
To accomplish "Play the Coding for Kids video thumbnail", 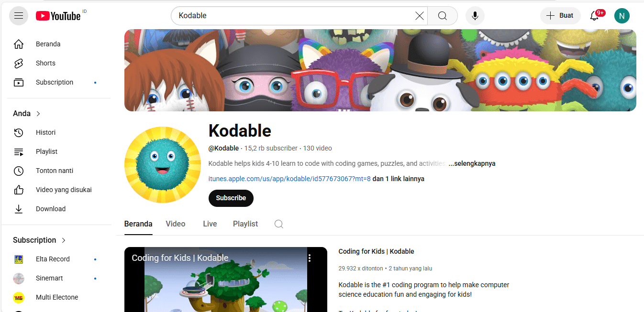I will pos(226,280).
